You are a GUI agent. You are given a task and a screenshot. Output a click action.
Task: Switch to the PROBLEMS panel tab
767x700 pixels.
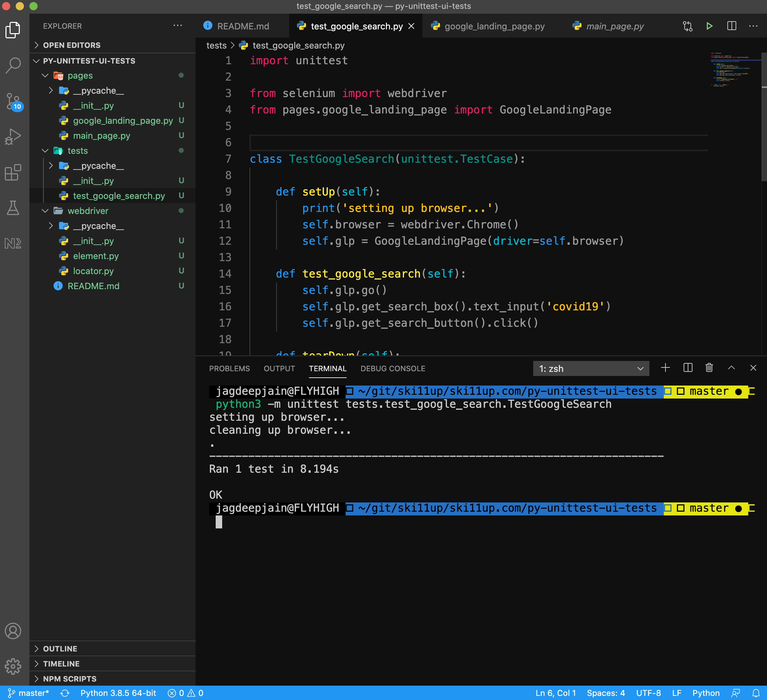click(x=229, y=369)
